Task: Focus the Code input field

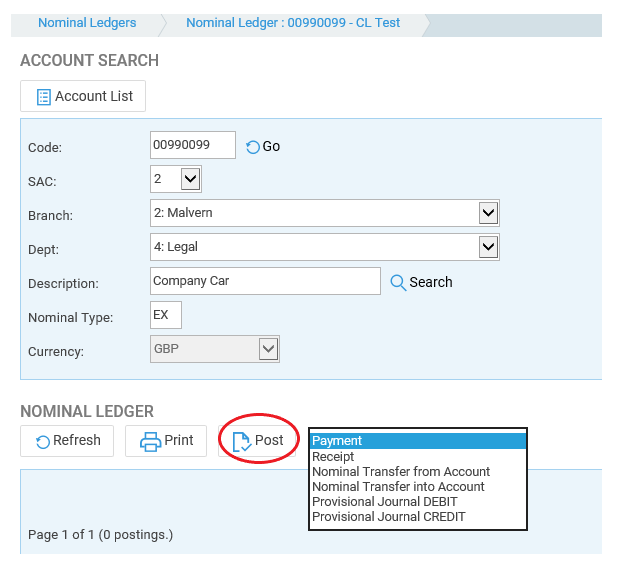Action: click(193, 145)
